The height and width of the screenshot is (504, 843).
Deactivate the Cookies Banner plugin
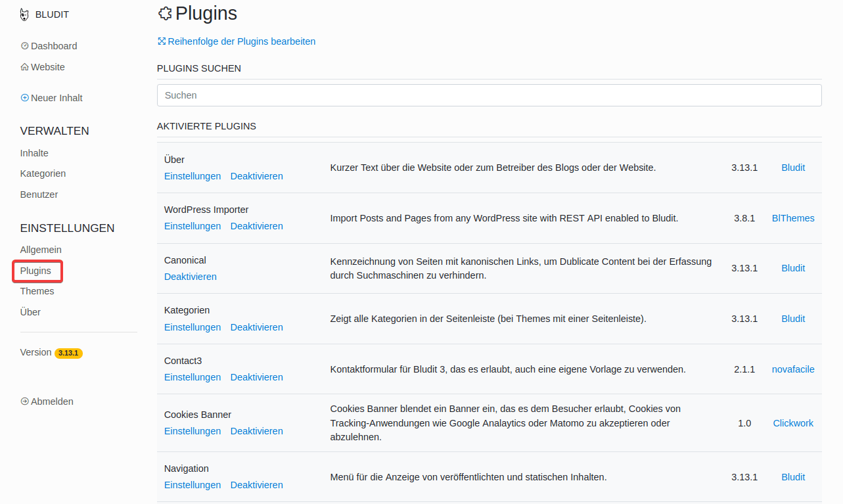tap(256, 431)
